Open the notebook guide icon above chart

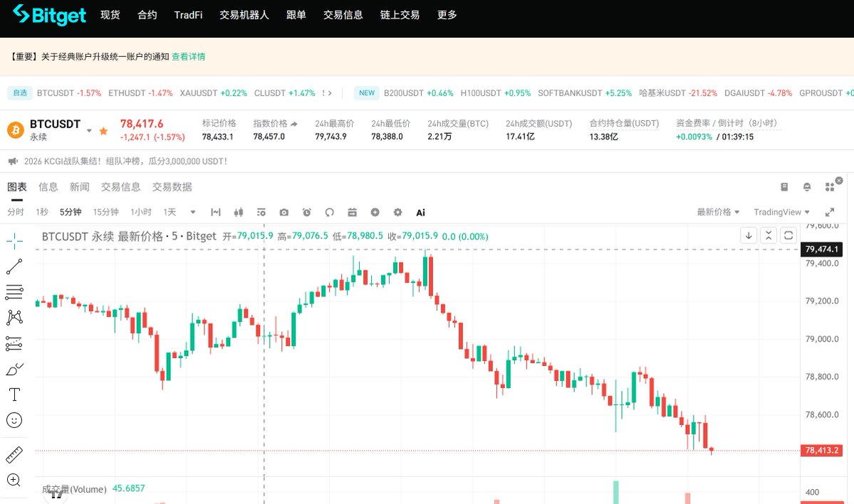(x=784, y=187)
